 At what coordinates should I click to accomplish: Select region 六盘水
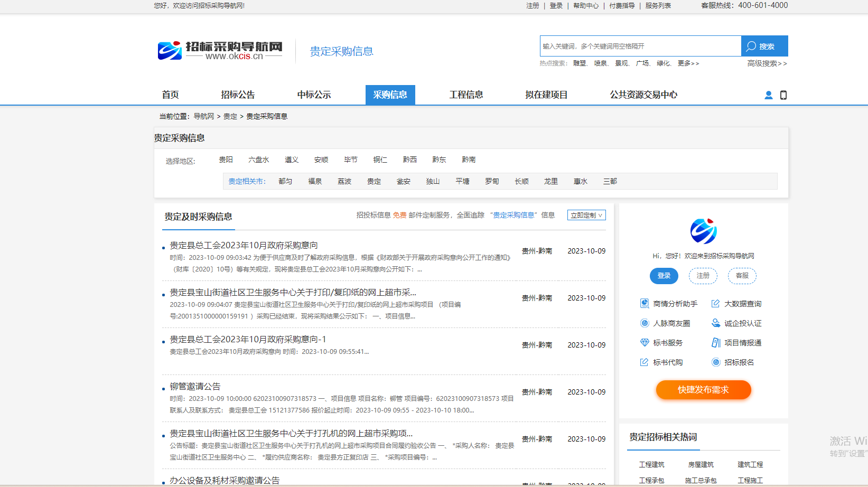click(259, 160)
